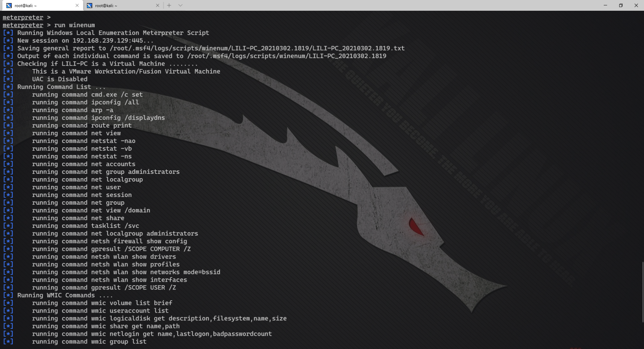Click 'wmic netlogin get name,lastlogon,badpasswordcount' line

152,334
